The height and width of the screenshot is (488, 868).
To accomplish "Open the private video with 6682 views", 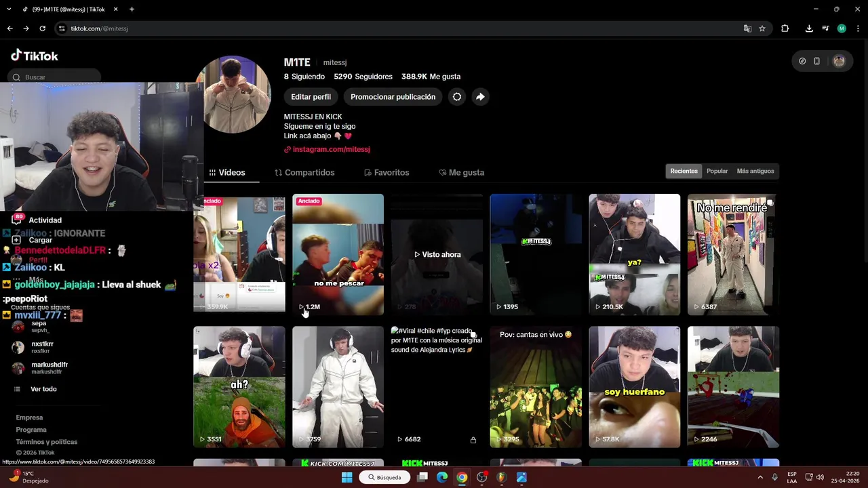I will coord(437,387).
